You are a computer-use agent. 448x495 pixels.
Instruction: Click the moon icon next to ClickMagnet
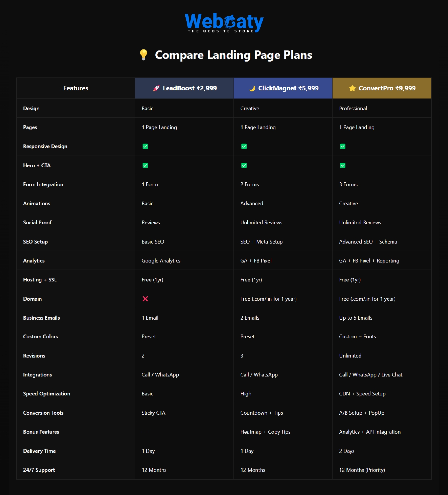[252, 88]
